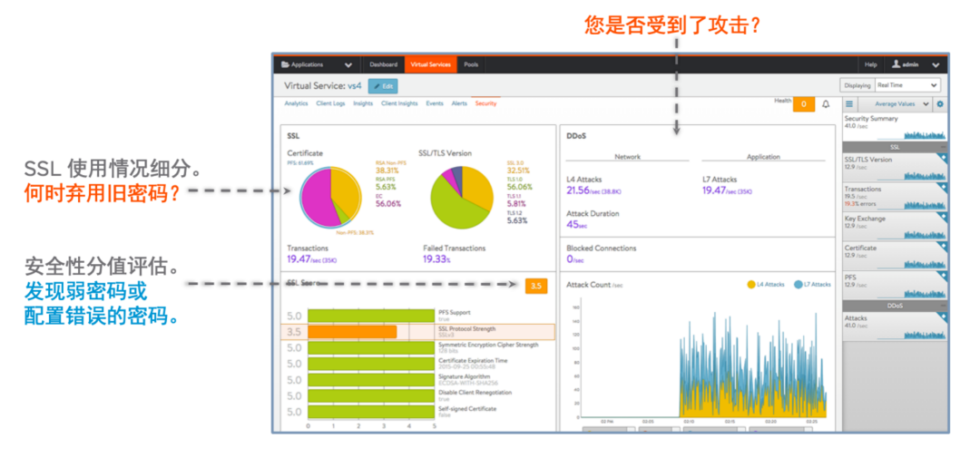
Task: Open the Security Summary metric card
Action: (895, 128)
